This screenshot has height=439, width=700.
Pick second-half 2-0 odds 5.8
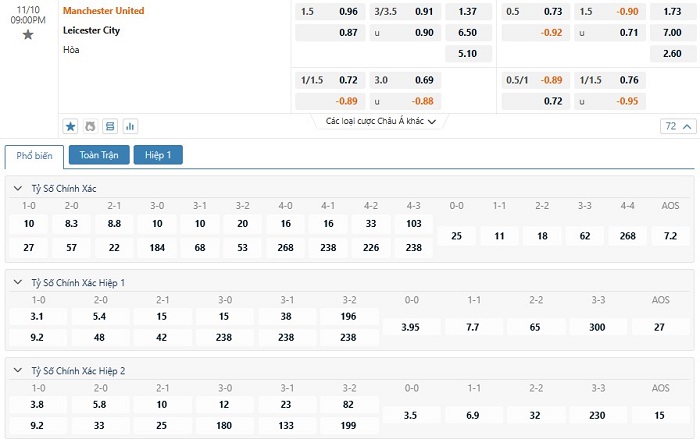[x=99, y=405]
